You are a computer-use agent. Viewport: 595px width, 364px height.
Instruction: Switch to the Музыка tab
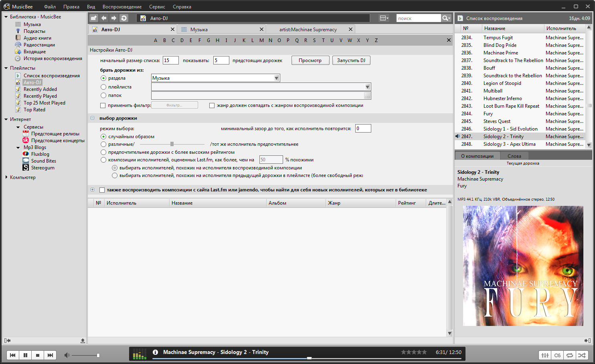point(222,29)
